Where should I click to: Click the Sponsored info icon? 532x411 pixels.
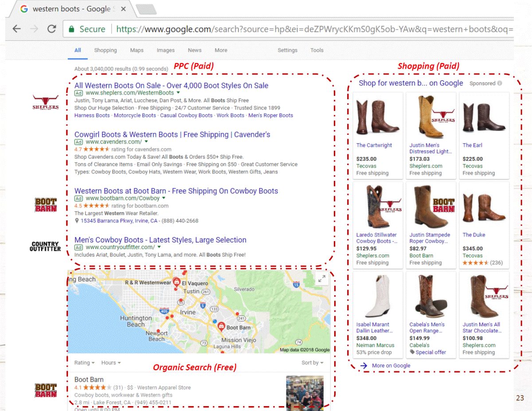click(500, 83)
